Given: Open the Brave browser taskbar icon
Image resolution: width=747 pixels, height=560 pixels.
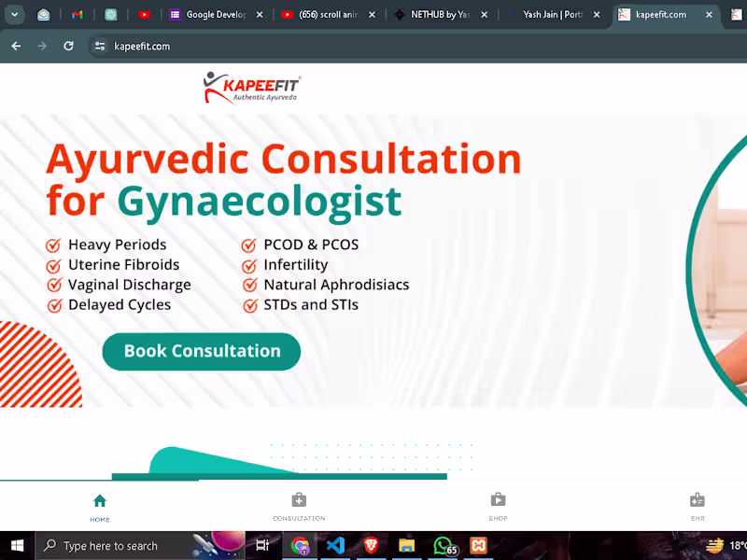Looking at the screenshot, I should pos(371,545).
